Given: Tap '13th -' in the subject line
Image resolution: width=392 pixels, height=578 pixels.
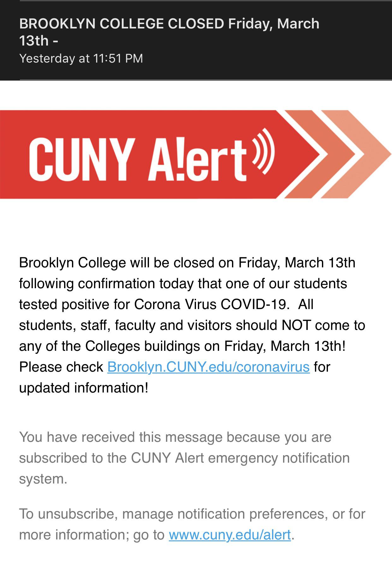Looking at the screenshot, I should pos(39,40).
